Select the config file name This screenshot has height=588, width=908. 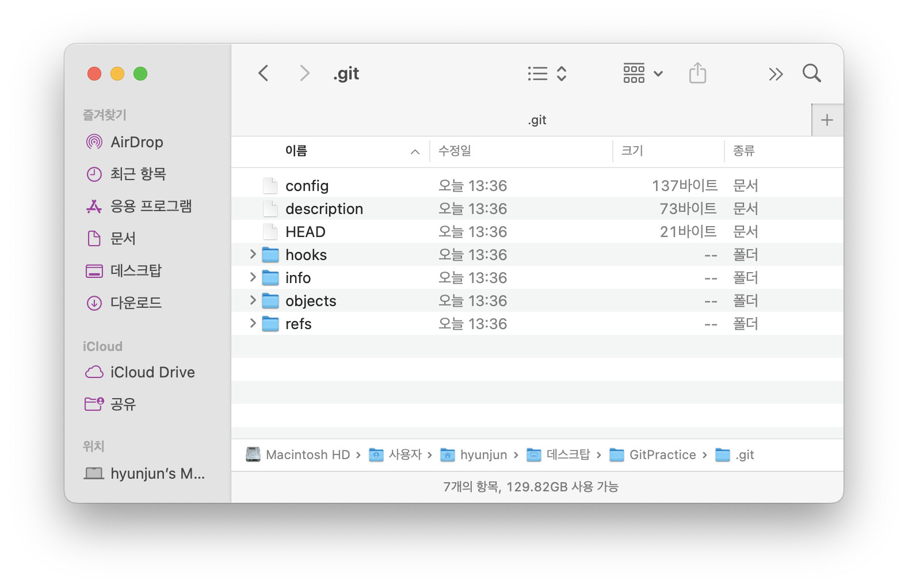(307, 186)
